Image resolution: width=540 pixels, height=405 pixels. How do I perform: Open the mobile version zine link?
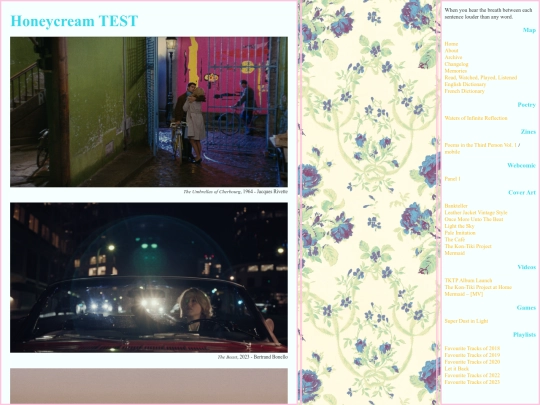[x=452, y=152]
